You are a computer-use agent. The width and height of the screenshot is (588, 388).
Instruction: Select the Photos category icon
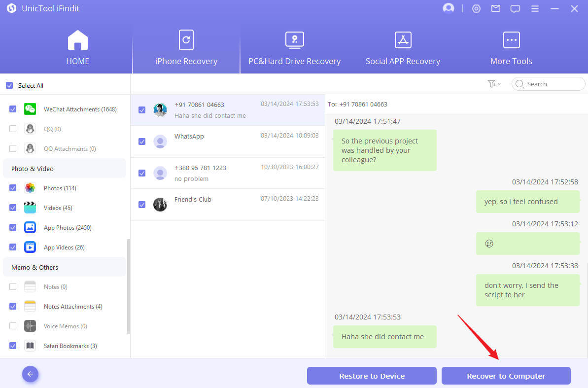pos(30,188)
